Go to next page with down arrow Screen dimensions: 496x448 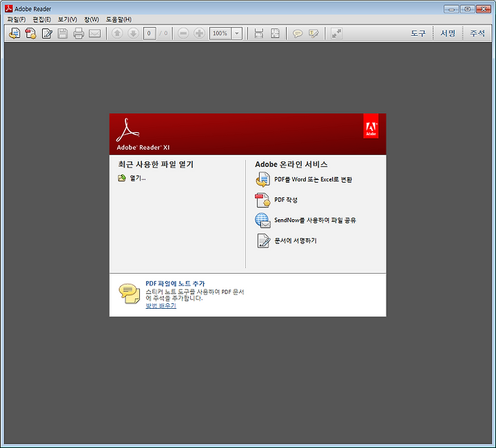click(133, 33)
